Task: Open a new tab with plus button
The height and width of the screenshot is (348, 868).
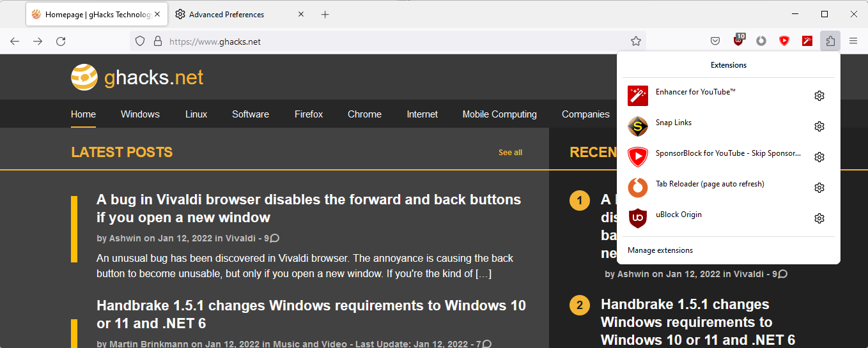Action: point(325,14)
